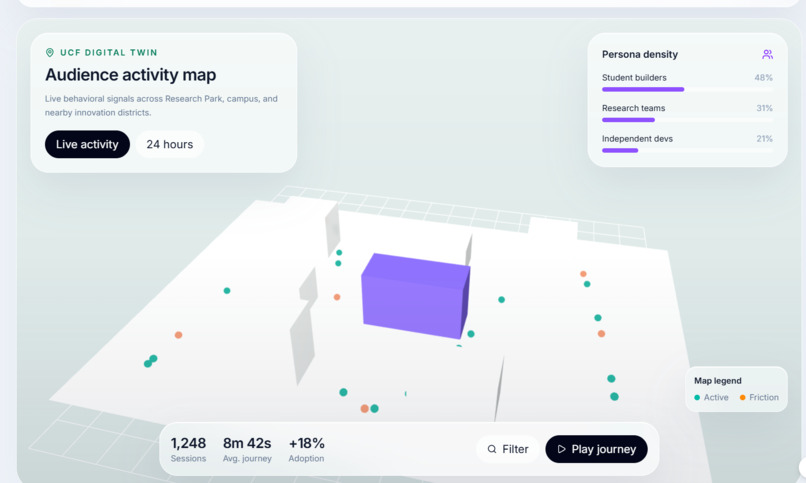Click the 'Adoption' caption
806x483 pixels.
point(306,458)
